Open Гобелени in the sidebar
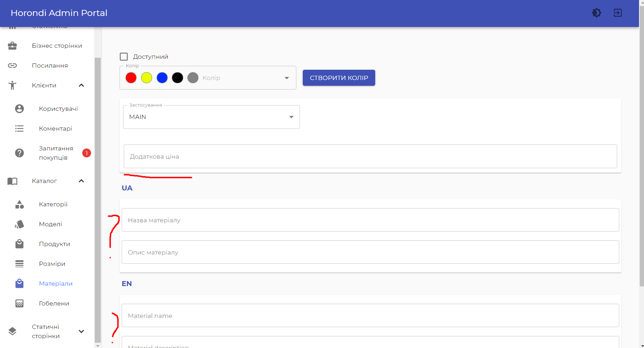The height and width of the screenshot is (348, 644). pyautogui.click(x=54, y=303)
